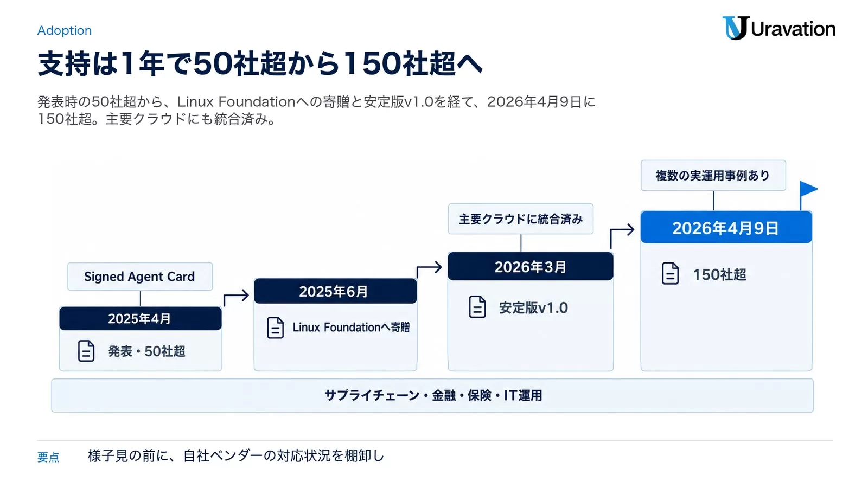Click the text 様子見の前に、自社ベンダーの対応状況を棚卸し
Image resolution: width=868 pixels, height=488 pixels.
click(236, 456)
